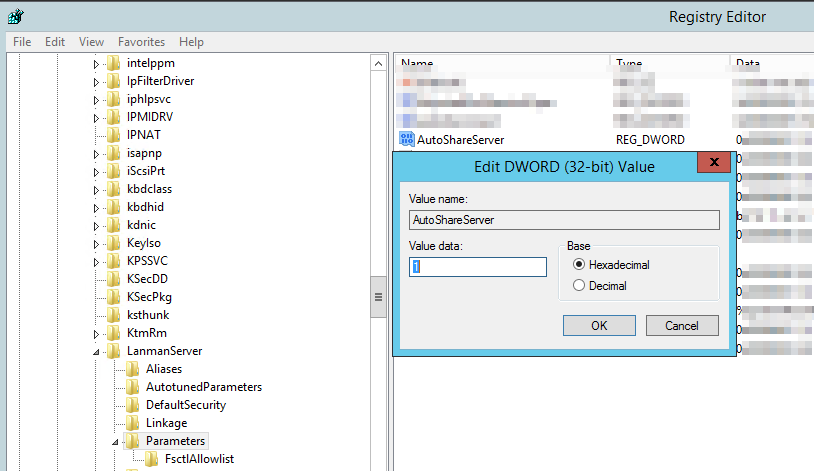The height and width of the screenshot is (471, 814).
Task: Click the KtmRm folder icon
Action: tap(114, 333)
